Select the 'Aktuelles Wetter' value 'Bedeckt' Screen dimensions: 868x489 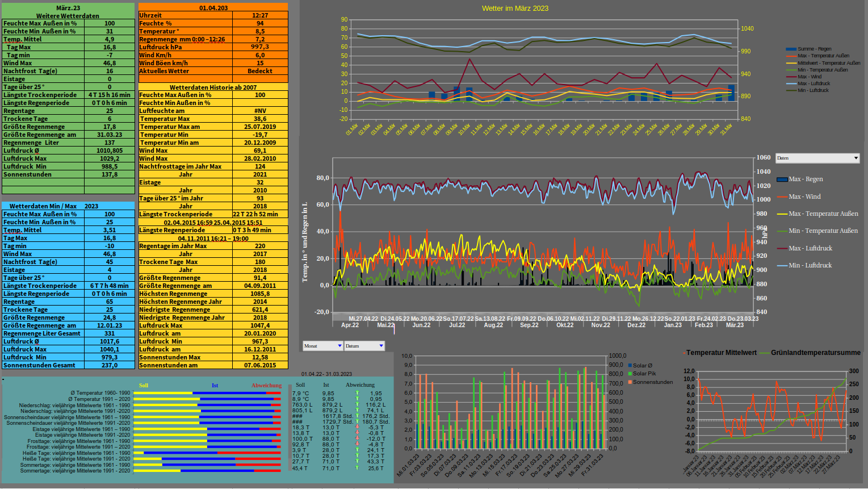[x=260, y=71]
